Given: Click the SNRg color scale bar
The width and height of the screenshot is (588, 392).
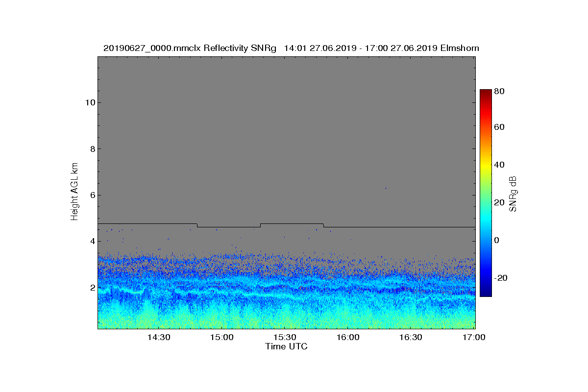Looking at the screenshot, I should click(486, 193).
